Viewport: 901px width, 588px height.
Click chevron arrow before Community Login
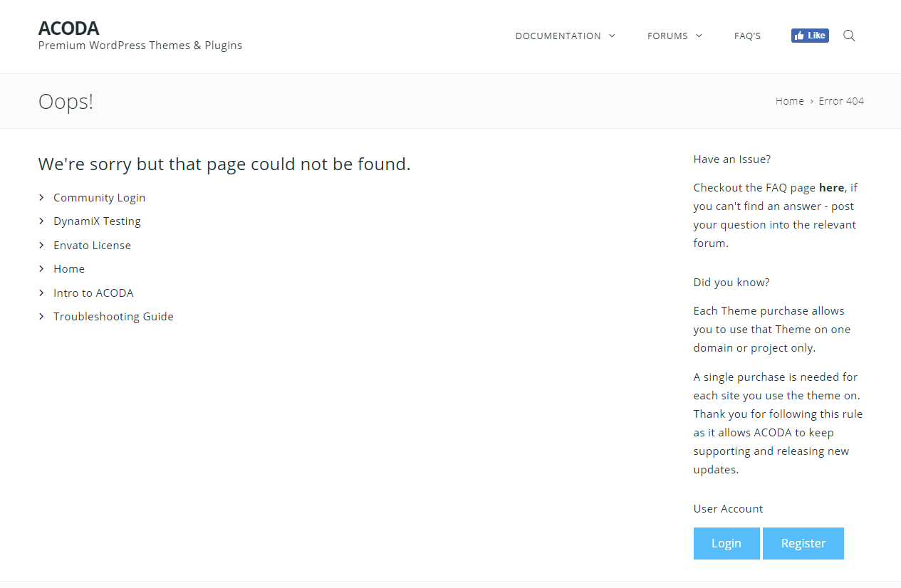pyautogui.click(x=42, y=197)
